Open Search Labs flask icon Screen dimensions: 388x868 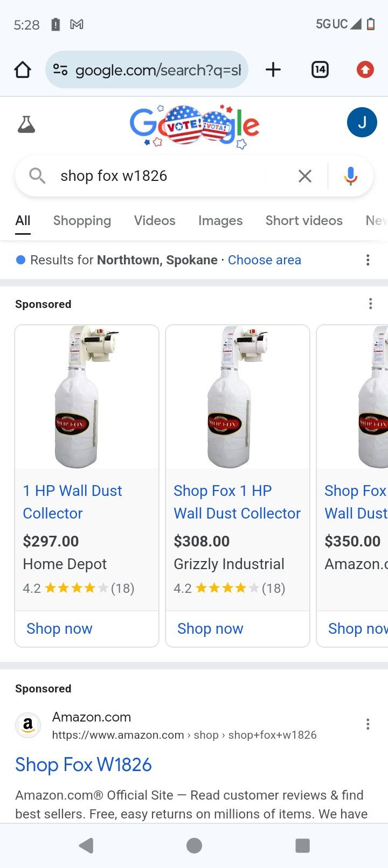[26, 124]
